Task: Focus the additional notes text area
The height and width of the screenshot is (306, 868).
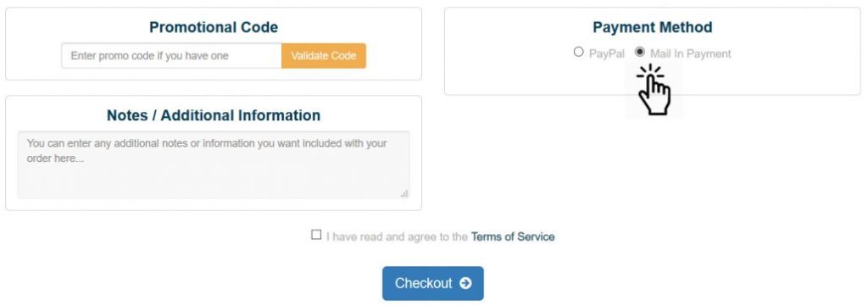Action: (x=214, y=165)
